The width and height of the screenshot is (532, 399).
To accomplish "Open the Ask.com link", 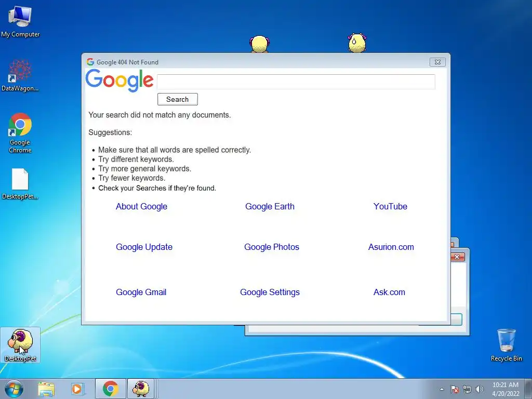I will coord(389,292).
